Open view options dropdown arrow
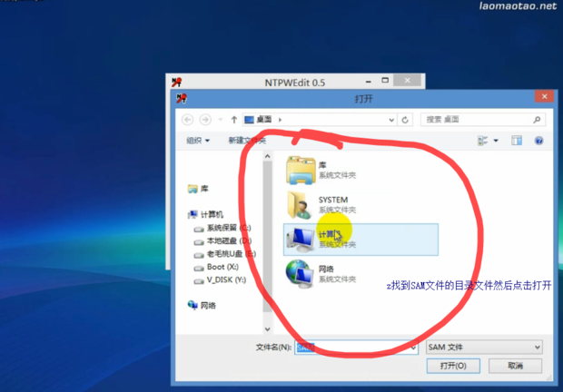 click(496, 141)
